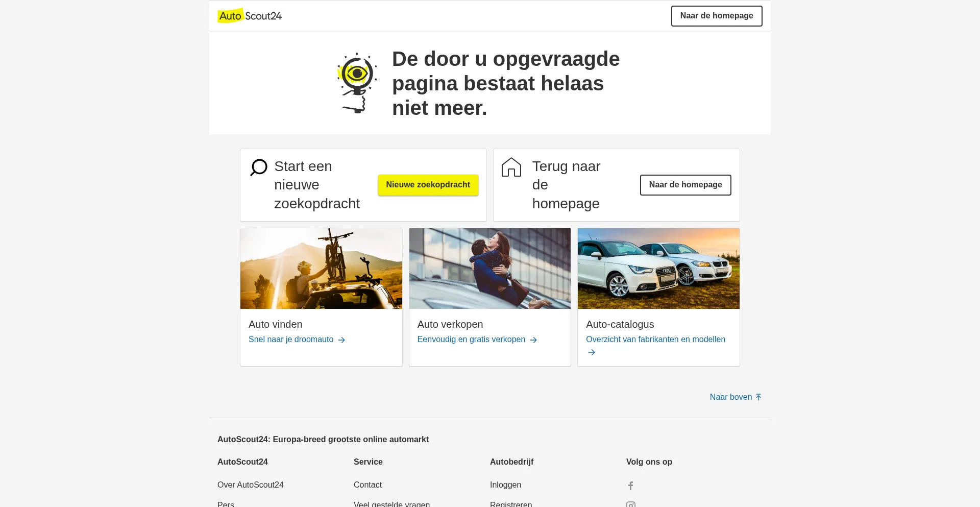
Task: Click the magnifying glass search icon
Action: tap(259, 167)
